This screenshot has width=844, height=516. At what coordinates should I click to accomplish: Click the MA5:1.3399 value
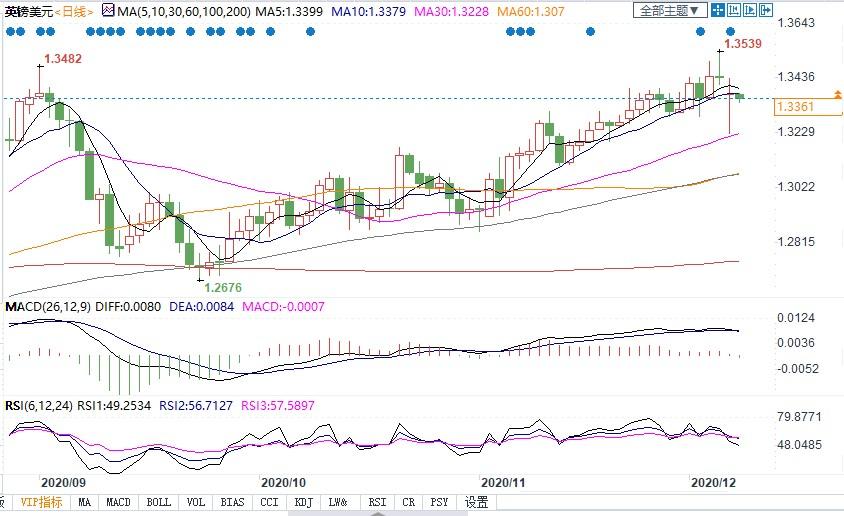[x=289, y=11]
